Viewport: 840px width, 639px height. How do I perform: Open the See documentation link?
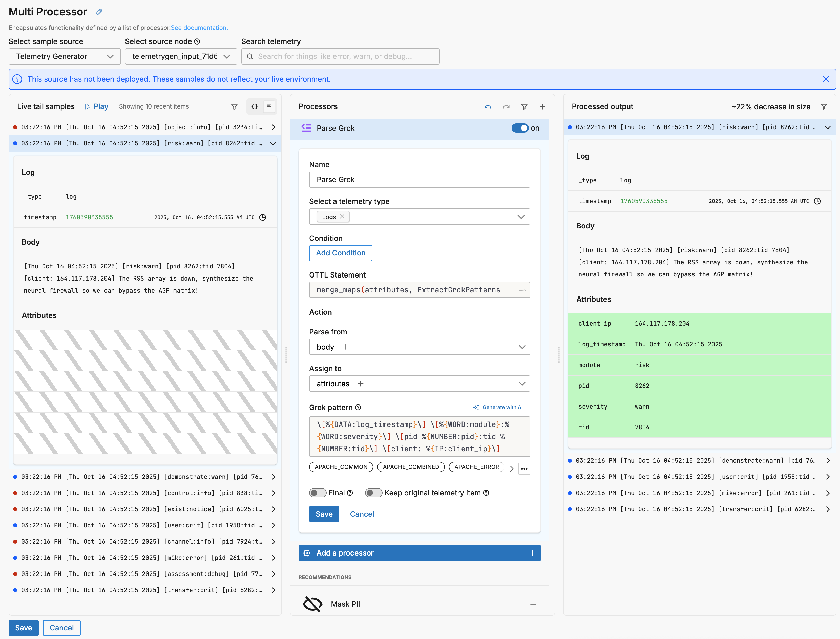199,28
